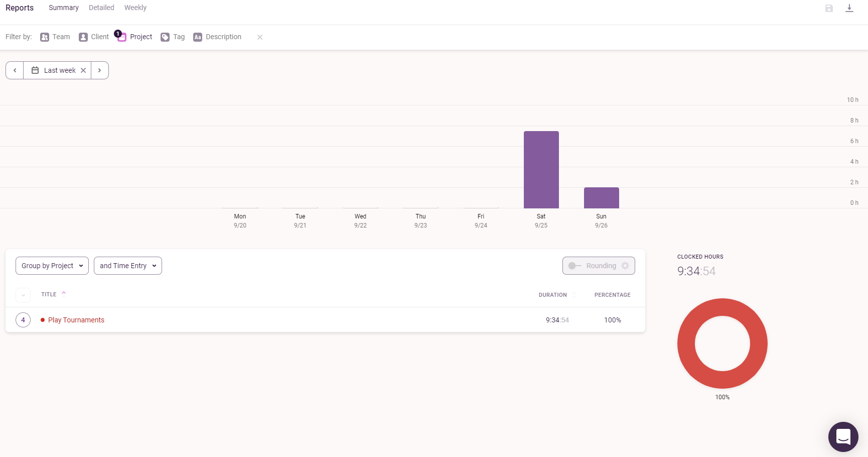Open the Project filter
Image resolution: width=868 pixels, height=457 pixels.
134,37
